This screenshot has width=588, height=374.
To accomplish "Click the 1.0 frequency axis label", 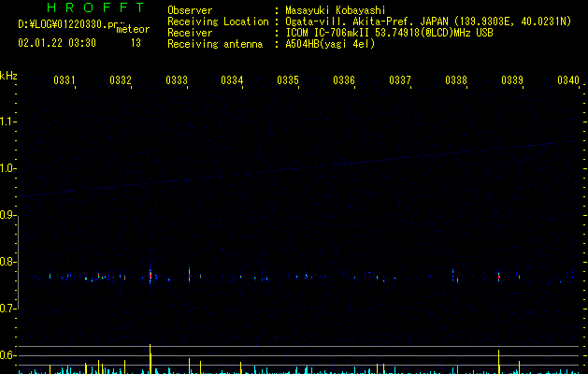I will click(x=7, y=168).
